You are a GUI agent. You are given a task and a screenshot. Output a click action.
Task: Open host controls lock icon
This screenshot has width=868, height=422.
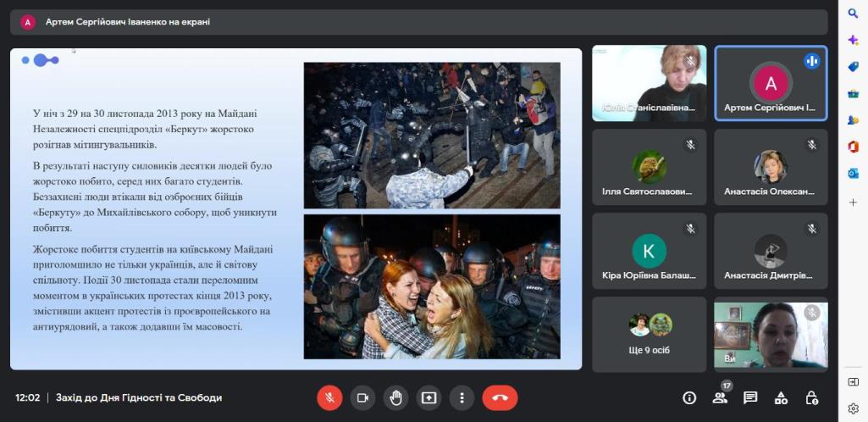[811, 397]
